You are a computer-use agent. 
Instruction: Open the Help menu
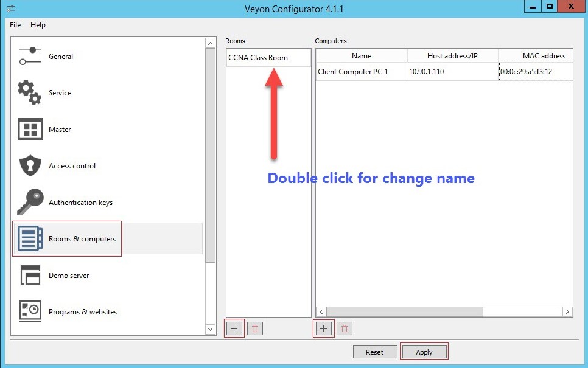(38, 25)
